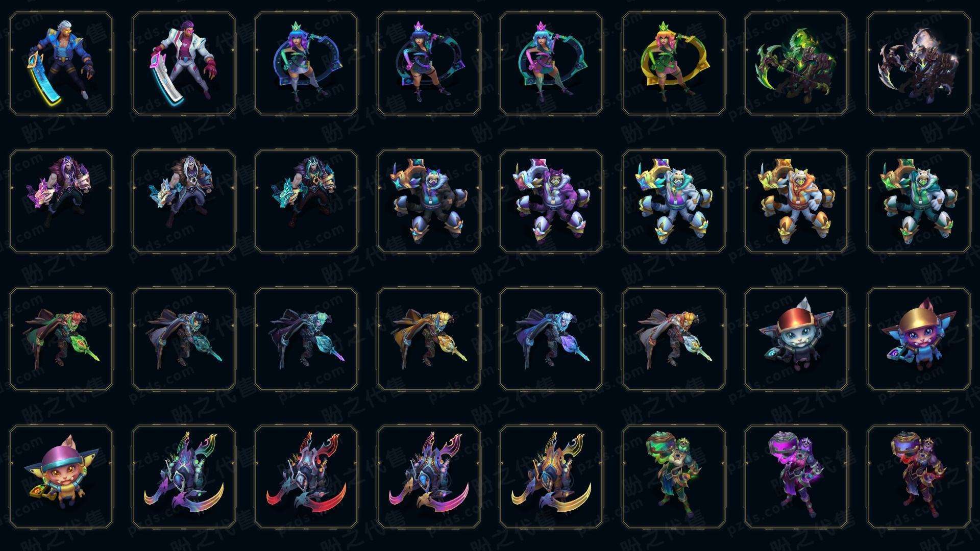Choose the teal-hooded cat robot in top-right of row
Screen dimensions: 980x551
pos(919,201)
